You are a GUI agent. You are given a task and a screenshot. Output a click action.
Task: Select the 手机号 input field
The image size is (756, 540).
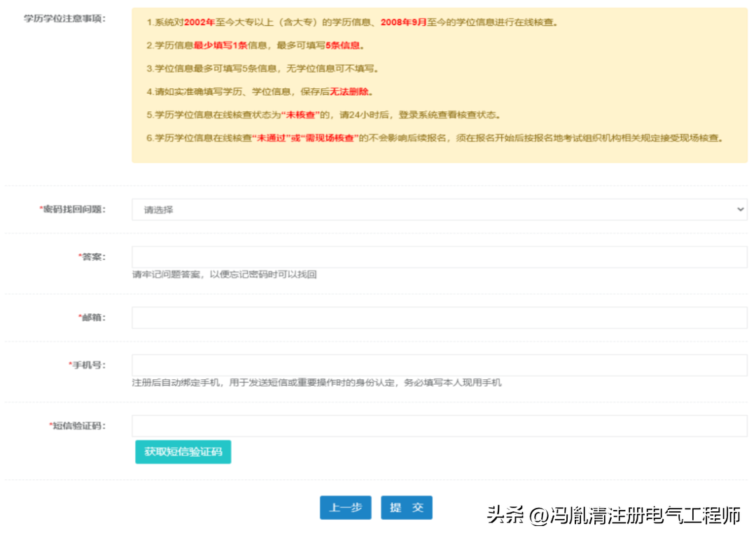439,365
